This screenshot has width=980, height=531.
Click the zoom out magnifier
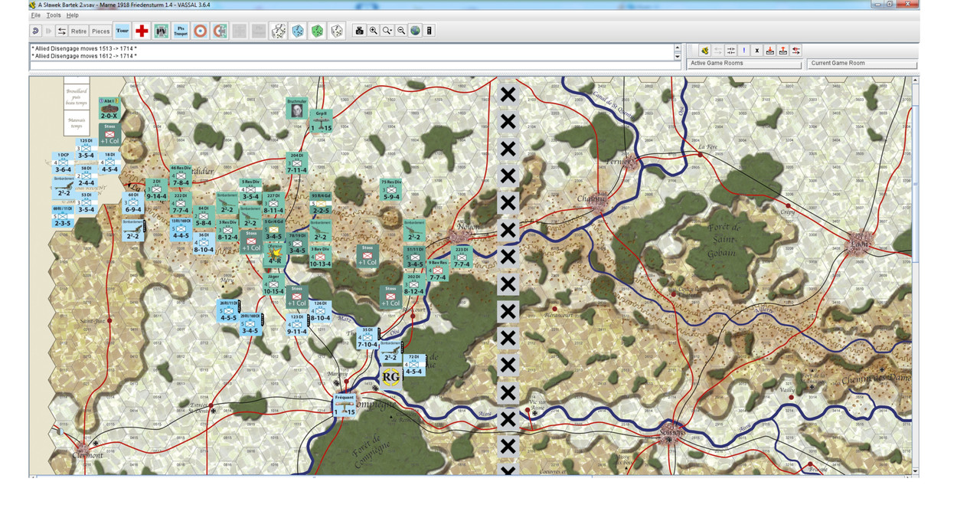point(401,31)
